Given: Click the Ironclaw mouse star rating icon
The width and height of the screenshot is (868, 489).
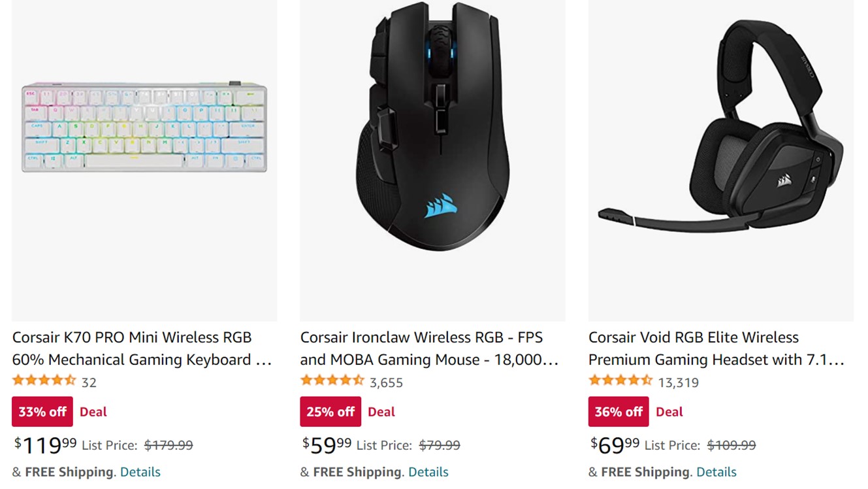Looking at the screenshot, I should point(332,381).
